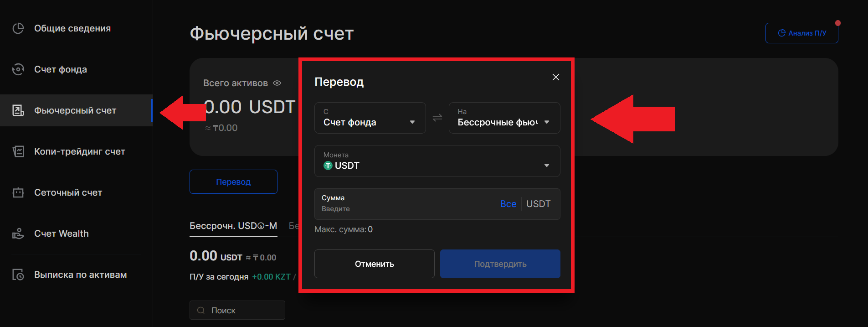The image size is (868, 327).
Task: Click the Выписка по активам sidebar icon
Action: [x=18, y=275]
